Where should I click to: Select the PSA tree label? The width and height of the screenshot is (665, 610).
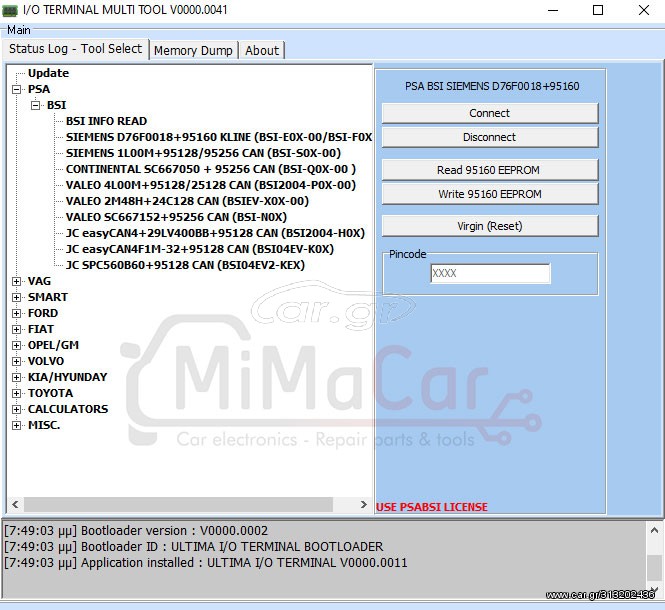[x=39, y=90]
